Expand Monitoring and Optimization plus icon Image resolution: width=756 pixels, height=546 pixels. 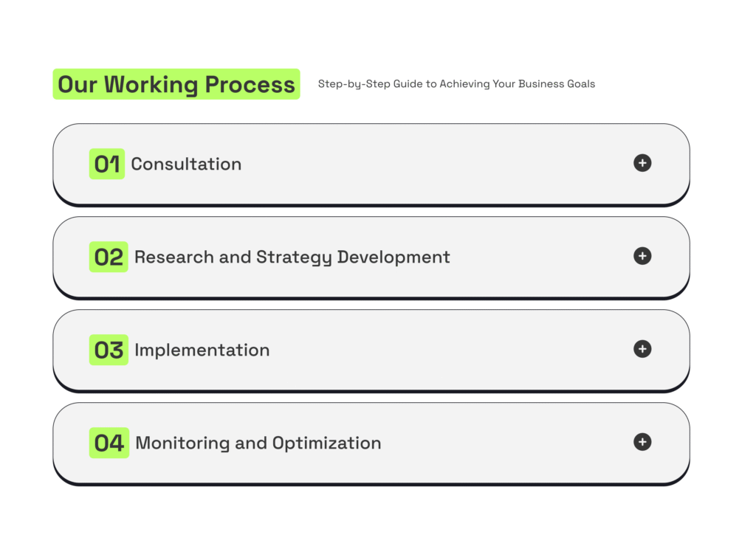click(642, 442)
